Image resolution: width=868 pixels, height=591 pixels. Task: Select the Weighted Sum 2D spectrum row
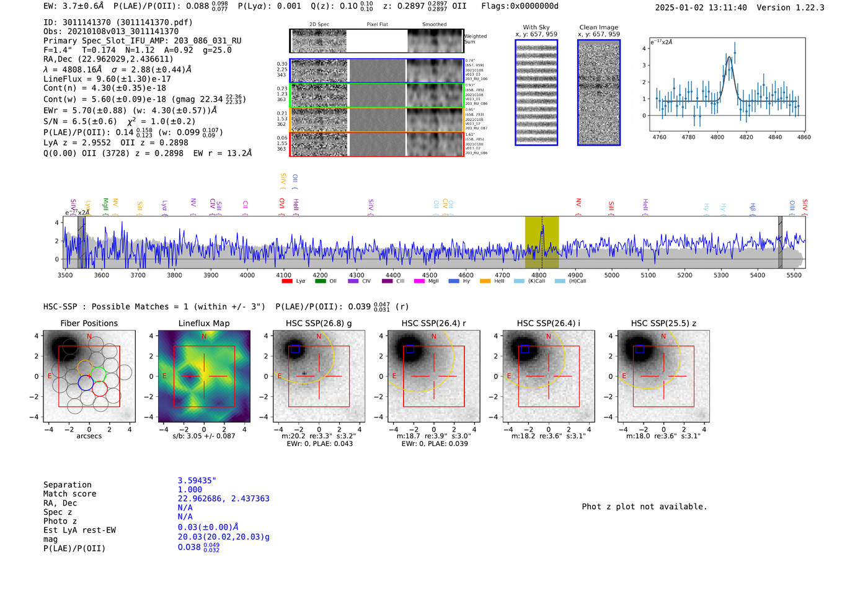tap(377, 41)
